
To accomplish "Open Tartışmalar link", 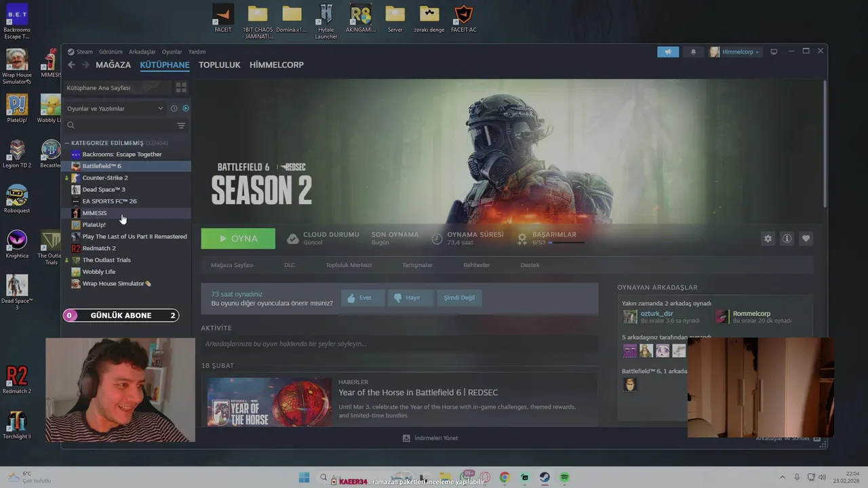I will tap(417, 265).
